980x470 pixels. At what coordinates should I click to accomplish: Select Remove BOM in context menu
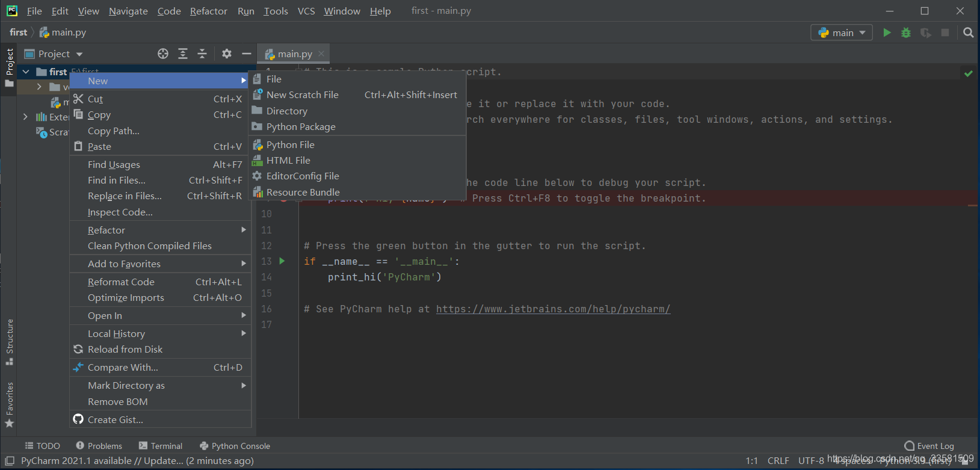(160, 401)
